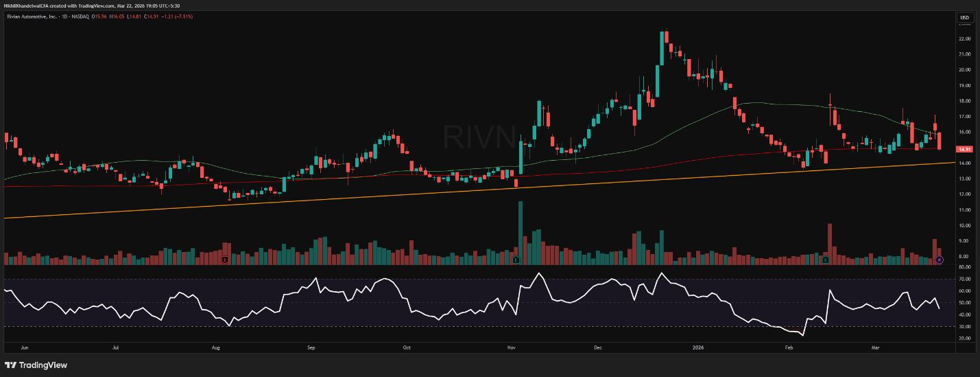Select the red 14.91 last price label
The height and width of the screenshot is (377, 980).
point(964,149)
